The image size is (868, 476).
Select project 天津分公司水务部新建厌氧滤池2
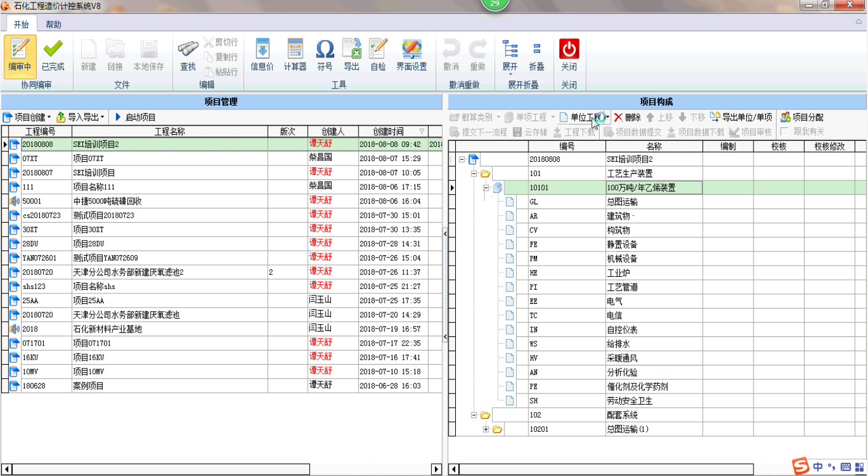221,272
